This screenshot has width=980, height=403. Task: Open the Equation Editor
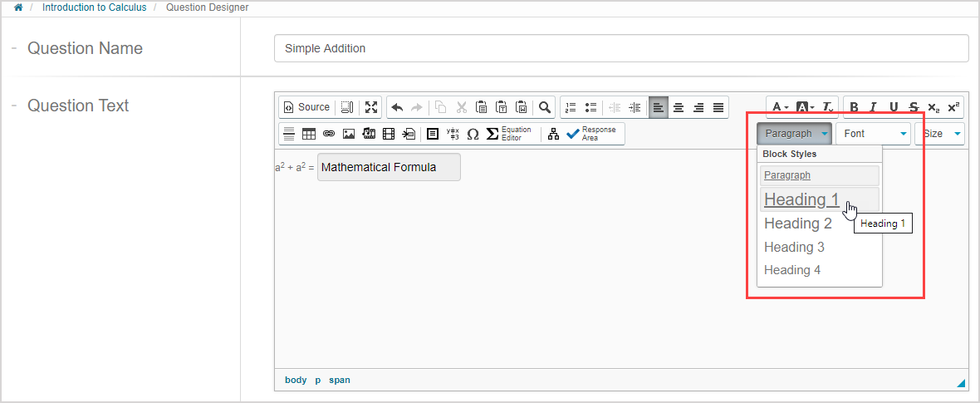[x=508, y=134]
